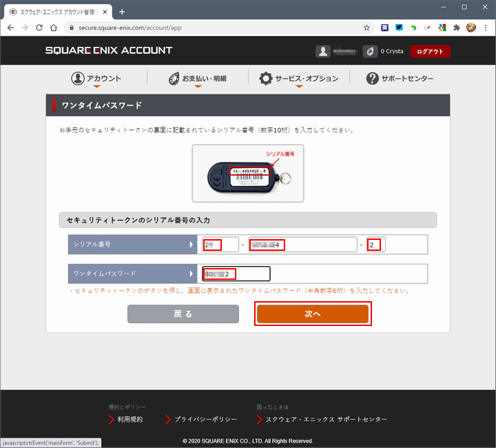Screen dimensions: 496x448
Task: Click the 0 Crysta balance text
Action: tap(392, 51)
